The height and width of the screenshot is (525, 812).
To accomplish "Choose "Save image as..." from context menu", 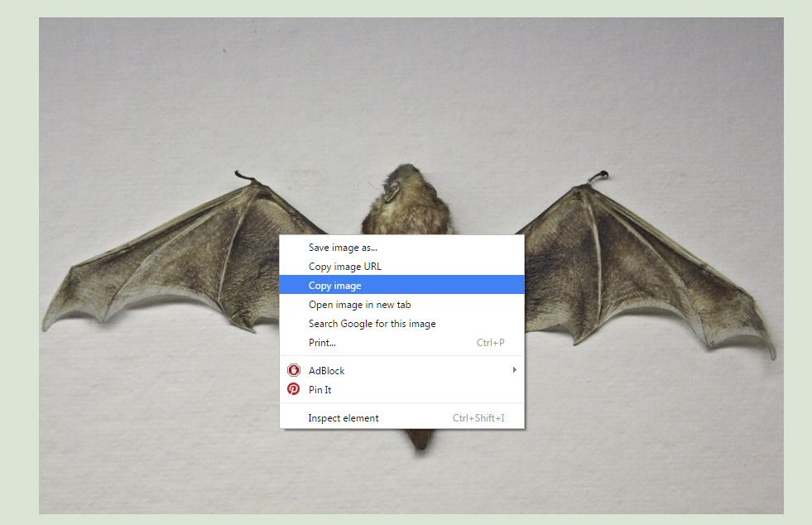I will 401,248.
